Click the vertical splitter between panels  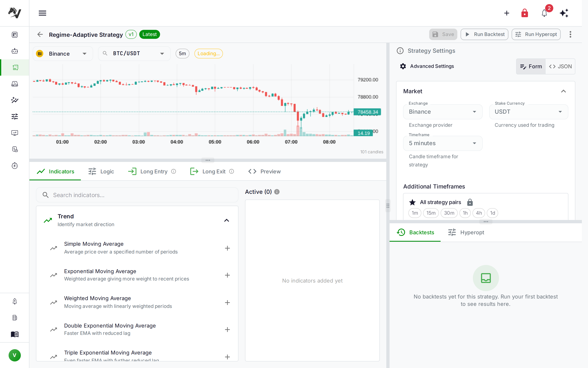tap(388, 206)
